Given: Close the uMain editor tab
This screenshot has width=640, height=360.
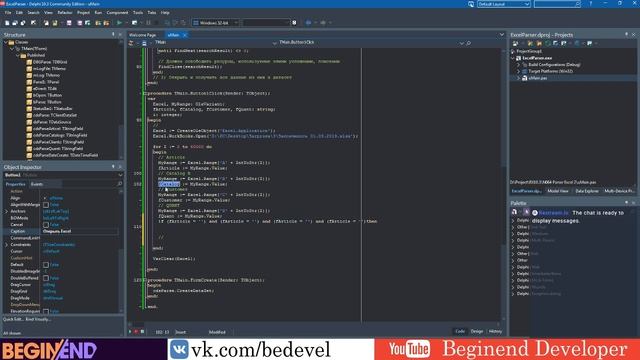Looking at the screenshot, I should click(x=185, y=35).
